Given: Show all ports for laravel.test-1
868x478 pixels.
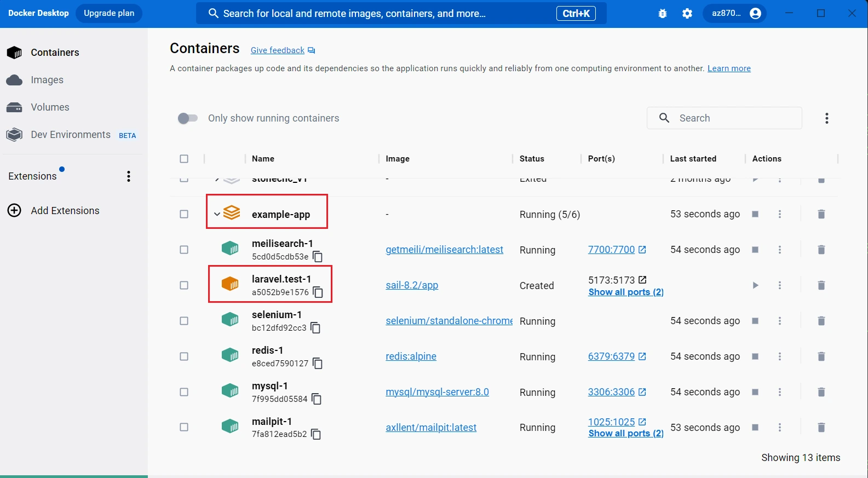Looking at the screenshot, I should [x=626, y=292].
